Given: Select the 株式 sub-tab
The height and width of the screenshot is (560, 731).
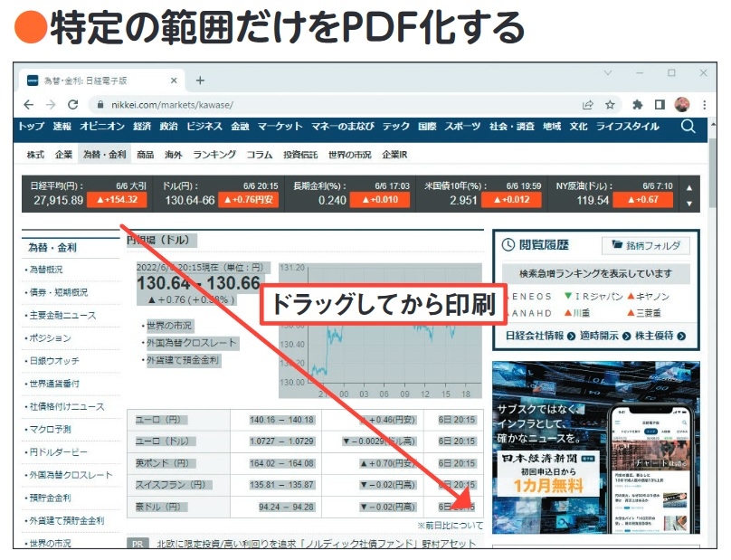Looking at the screenshot, I should pyautogui.click(x=35, y=155).
